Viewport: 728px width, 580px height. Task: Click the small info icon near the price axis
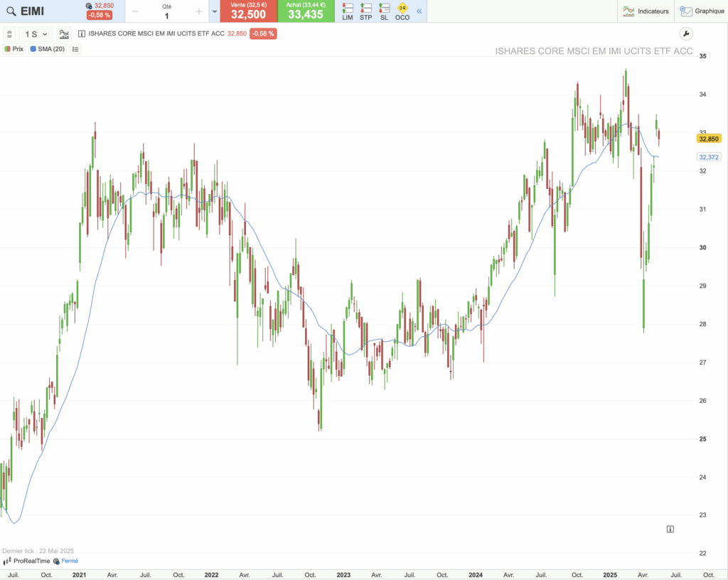(x=670, y=529)
